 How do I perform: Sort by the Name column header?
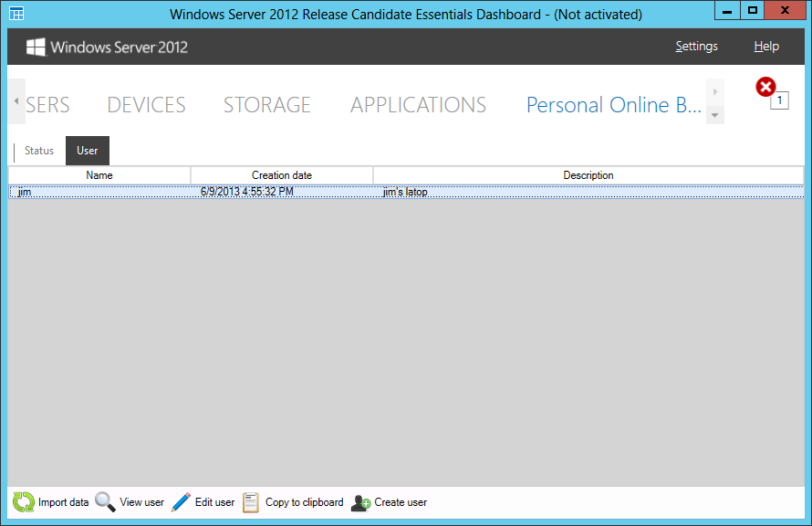tap(99, 175)
